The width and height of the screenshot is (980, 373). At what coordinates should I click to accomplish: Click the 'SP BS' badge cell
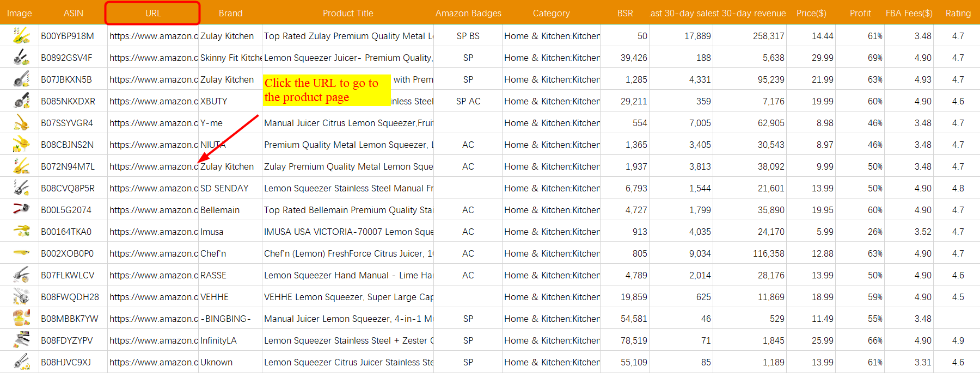point(468,36)
